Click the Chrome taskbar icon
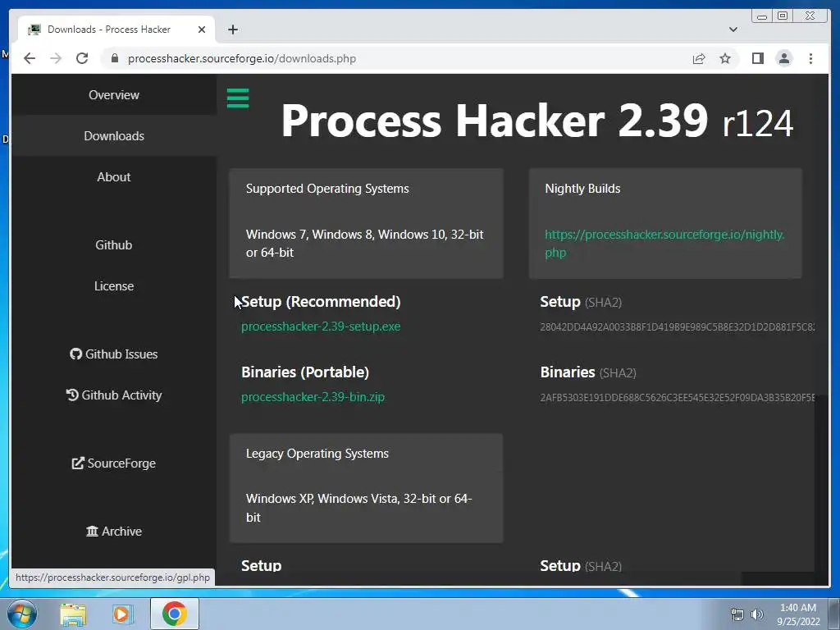840x630 pixels. 174,614
